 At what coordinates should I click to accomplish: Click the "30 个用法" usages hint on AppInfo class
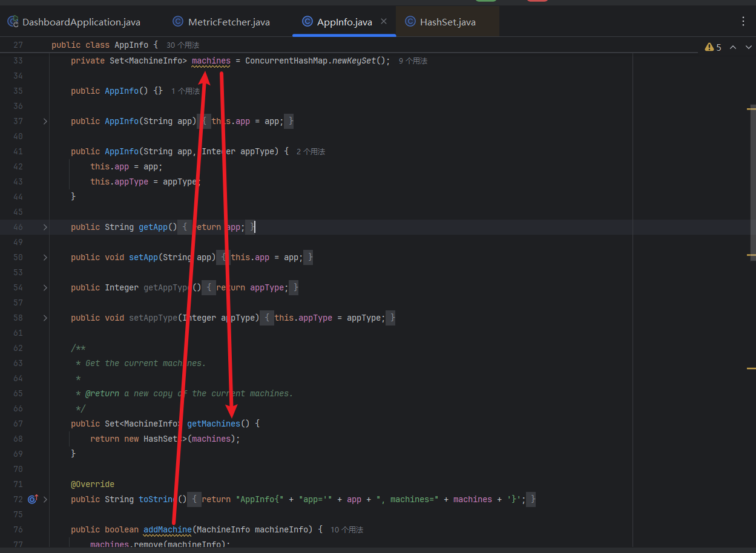(182, 45)
